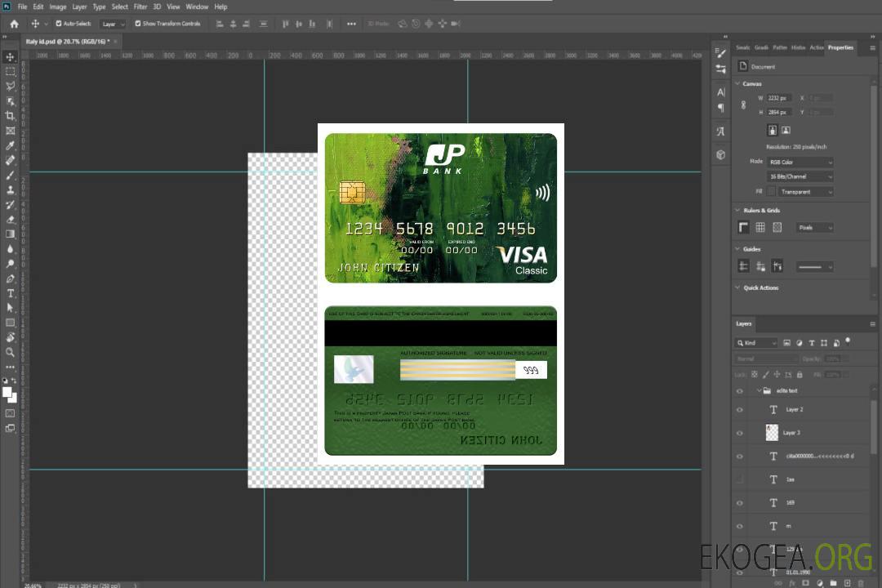Toggle the Auto-Select checkbox
This screenshot has width=882, height=588.
59,24
